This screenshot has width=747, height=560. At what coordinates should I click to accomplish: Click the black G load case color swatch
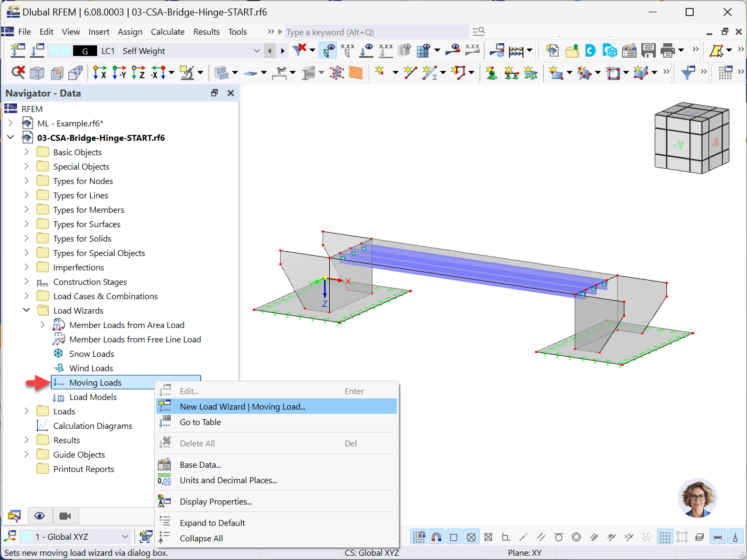[85, 51]
